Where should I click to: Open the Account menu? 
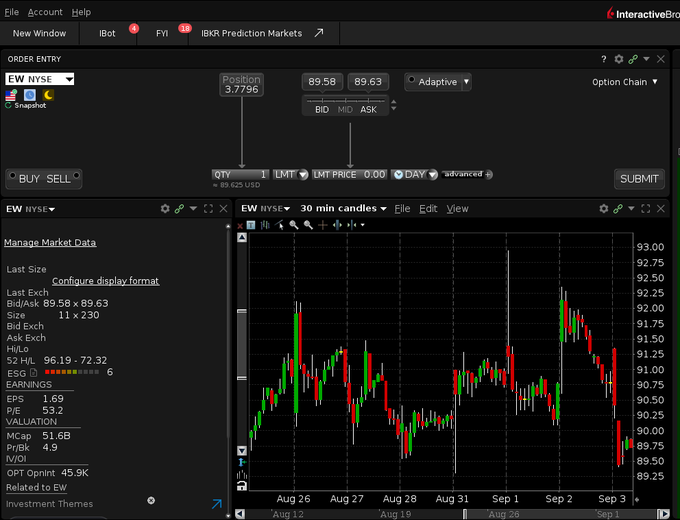click(45, 12)
